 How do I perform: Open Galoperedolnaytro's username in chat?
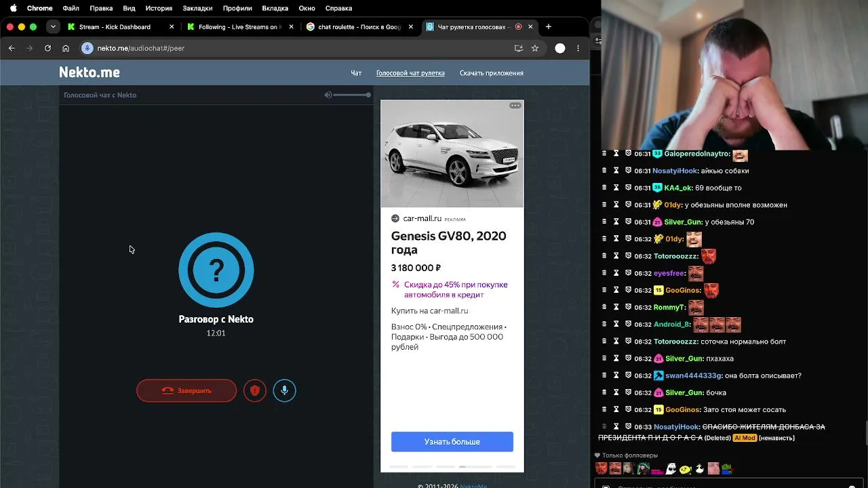point(697,154)
